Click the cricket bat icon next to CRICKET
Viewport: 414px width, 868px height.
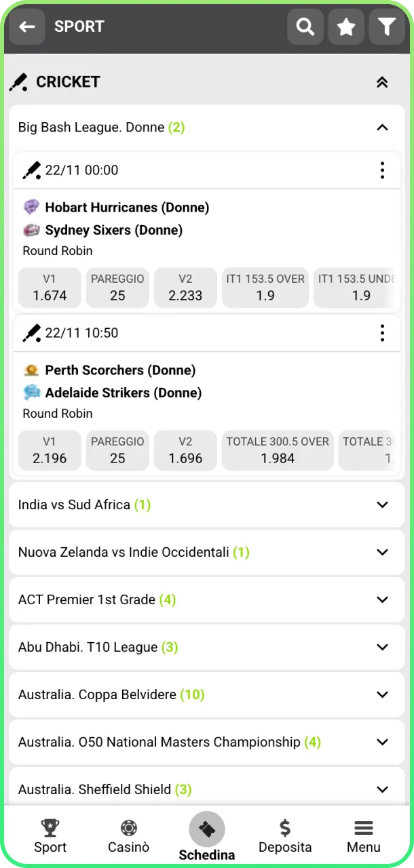tap(18, 81)
